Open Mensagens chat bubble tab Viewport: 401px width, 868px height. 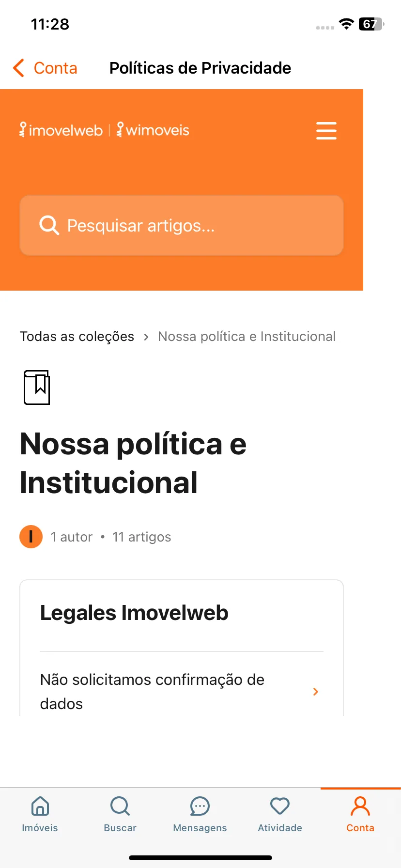[x=200, y=806]
